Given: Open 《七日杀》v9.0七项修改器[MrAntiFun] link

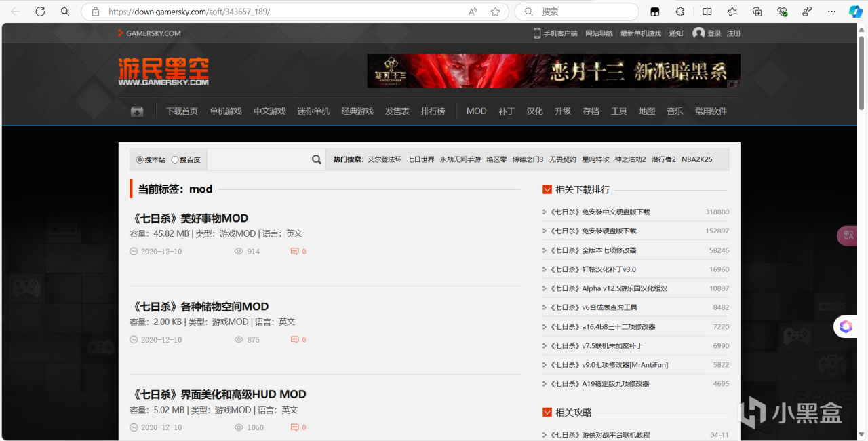Looking at the screenshot, I should [609, 365].
